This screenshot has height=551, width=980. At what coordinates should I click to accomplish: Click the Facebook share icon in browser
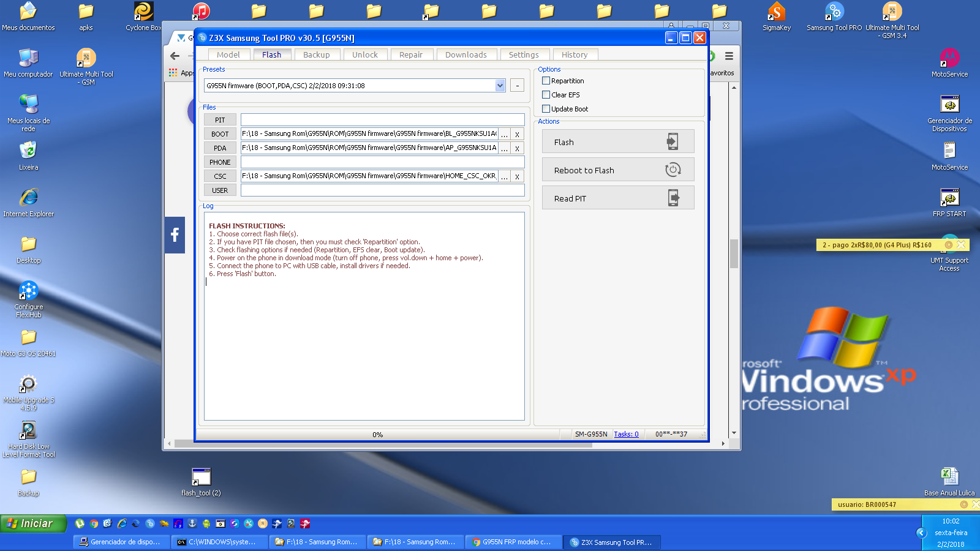coord(175,234)
